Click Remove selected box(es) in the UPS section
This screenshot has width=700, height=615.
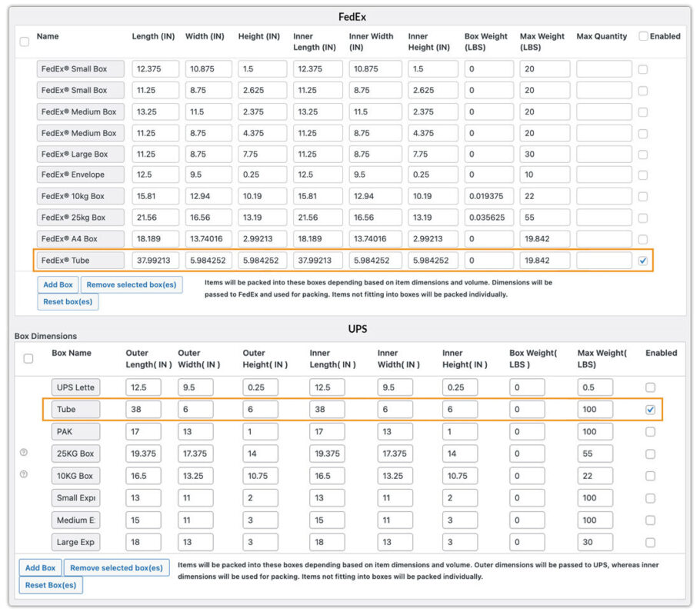coord(116,567)
